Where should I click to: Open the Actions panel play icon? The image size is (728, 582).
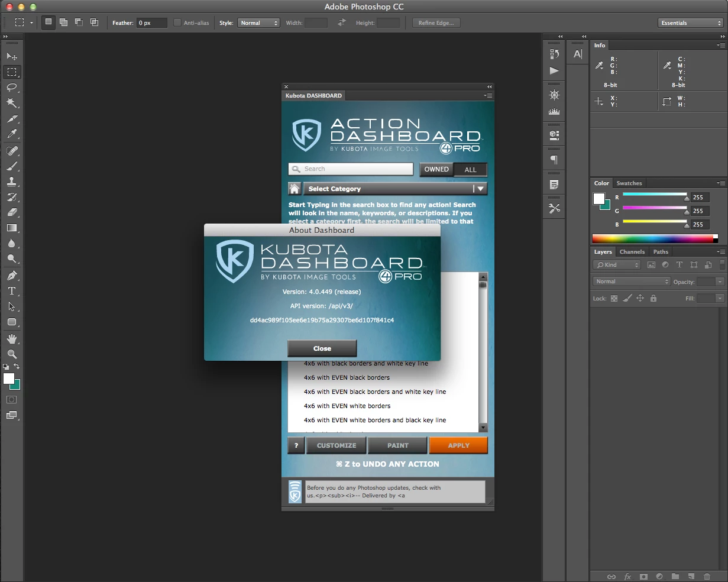click(x=554, y=70)
